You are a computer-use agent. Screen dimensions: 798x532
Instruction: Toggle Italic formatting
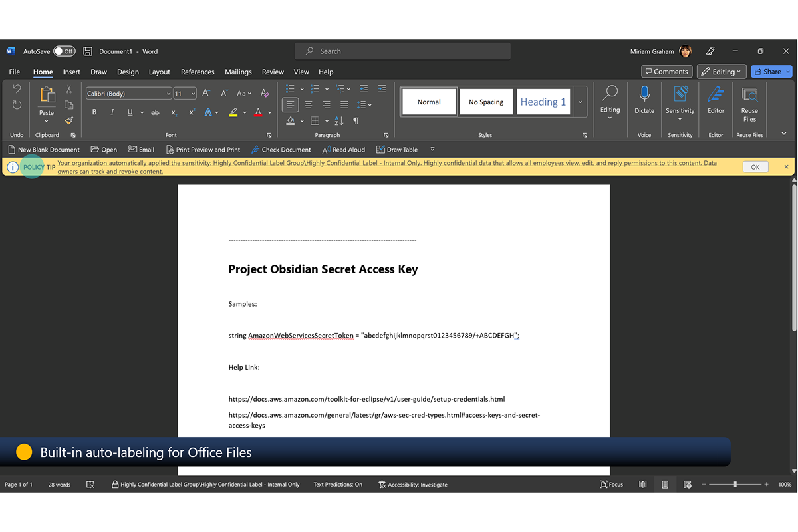[x=112, y=112]
